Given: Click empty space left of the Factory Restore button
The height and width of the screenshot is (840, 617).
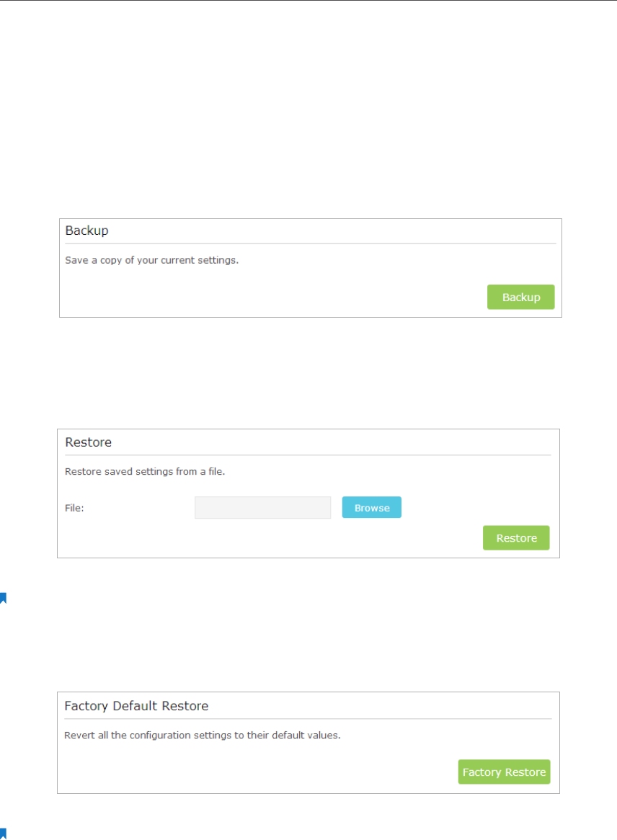Looking at the screenshot, I should [252, 772].
